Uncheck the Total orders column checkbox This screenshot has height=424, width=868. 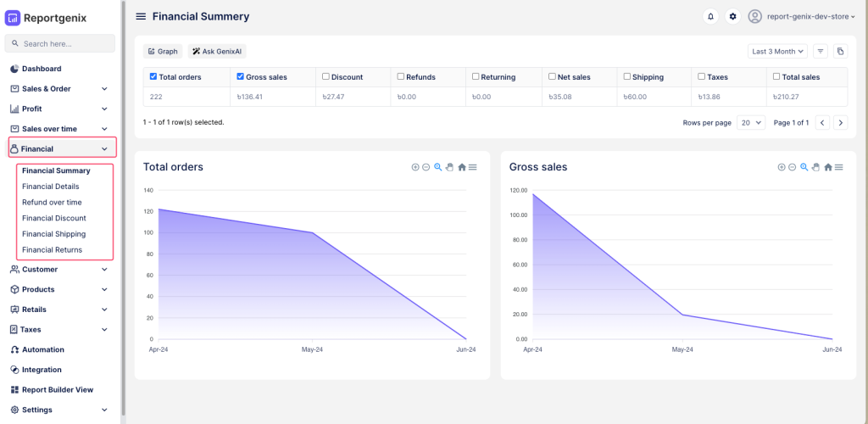click(x=153, y=76)
